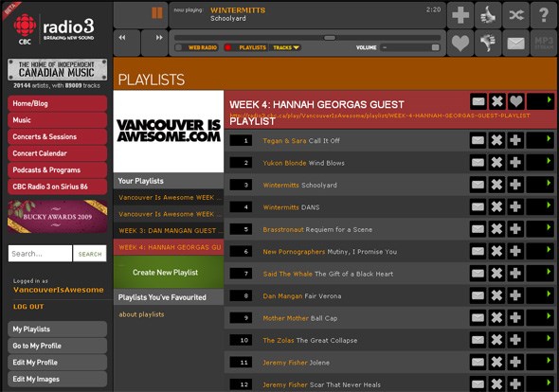Add Yukon Blonde Wind Blows with plus icon

[x=515, y=163]
